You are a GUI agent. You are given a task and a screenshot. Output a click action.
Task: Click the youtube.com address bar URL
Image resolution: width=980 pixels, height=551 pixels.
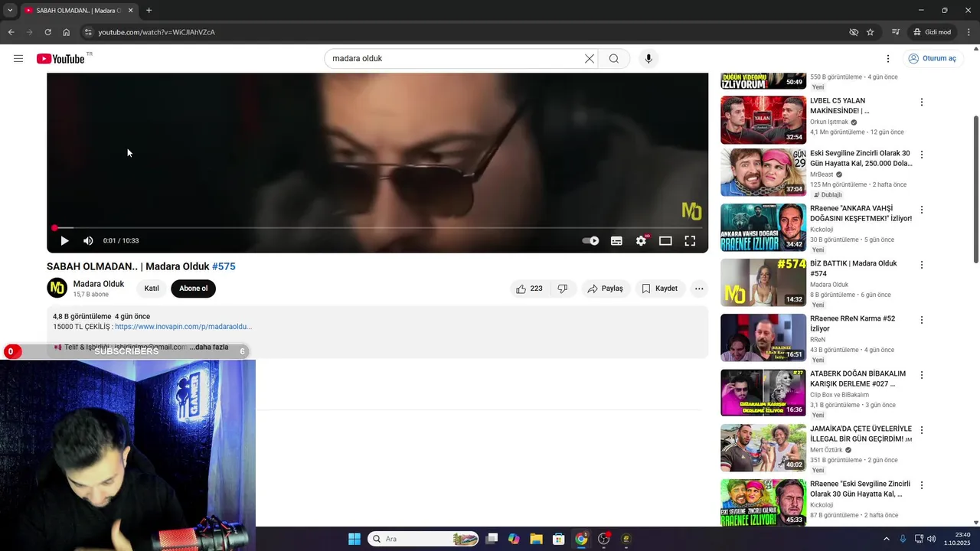[156, 32]
